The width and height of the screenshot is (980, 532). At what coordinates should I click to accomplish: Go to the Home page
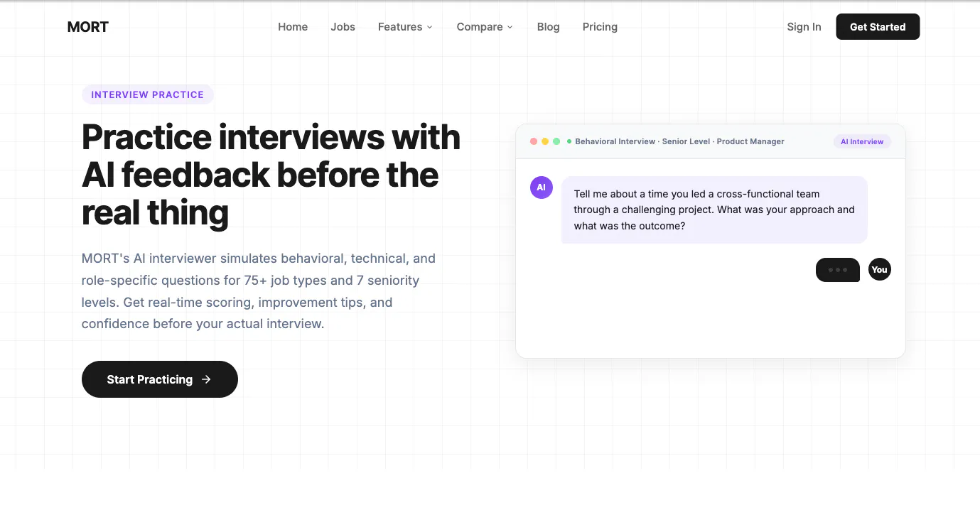click(x=293, y=27)
